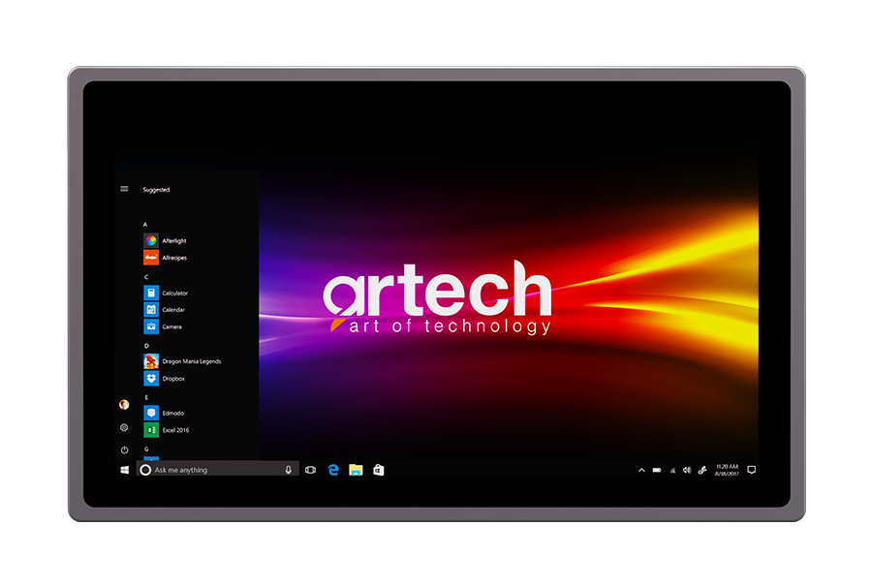
Task: Open the volume control icon
Action: (687, 470)
